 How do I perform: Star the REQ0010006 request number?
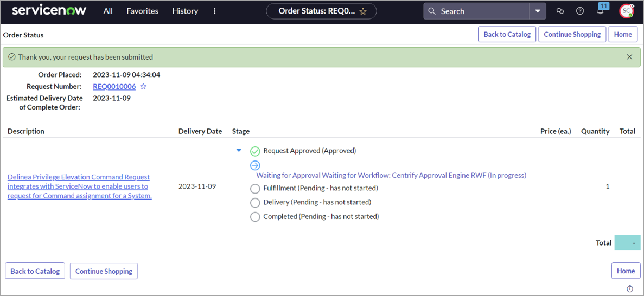tap(143, 87)
